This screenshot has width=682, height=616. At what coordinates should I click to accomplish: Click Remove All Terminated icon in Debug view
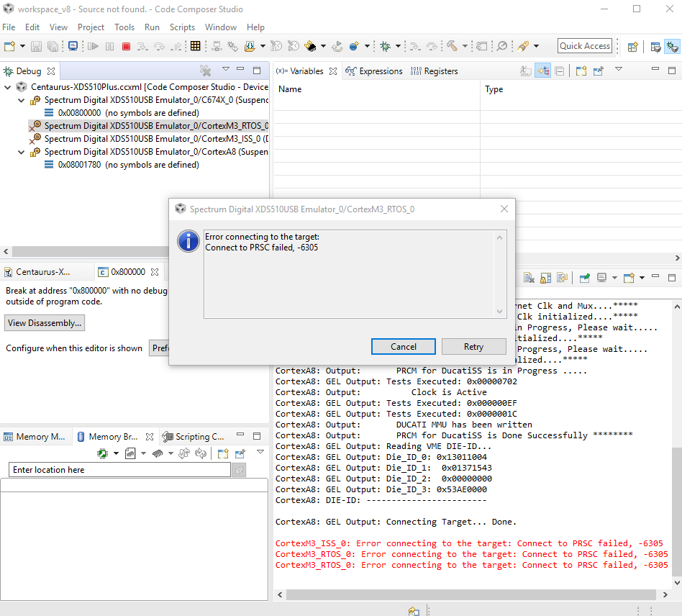pyautogui.click(x=205, y=71)
